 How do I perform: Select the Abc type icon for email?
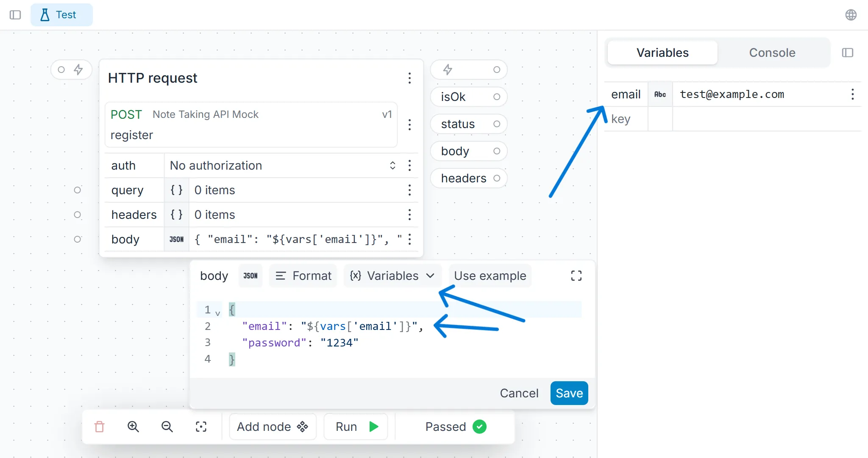point(660,94)
